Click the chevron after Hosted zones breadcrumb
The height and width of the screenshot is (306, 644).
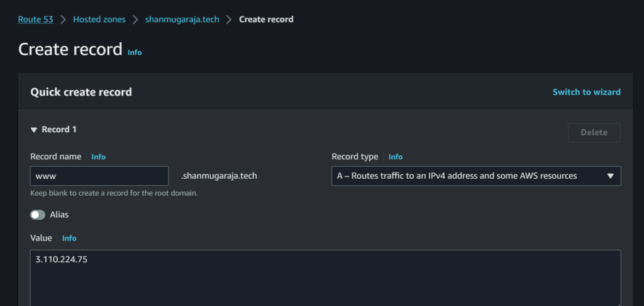point(136,20)
